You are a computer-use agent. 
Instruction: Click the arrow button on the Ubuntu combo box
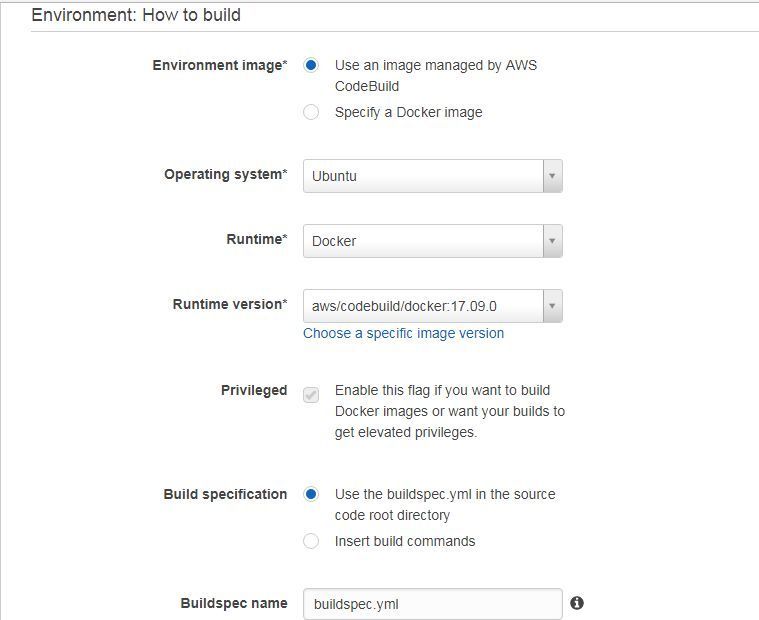pyautogui.click(x=552, y=176)
